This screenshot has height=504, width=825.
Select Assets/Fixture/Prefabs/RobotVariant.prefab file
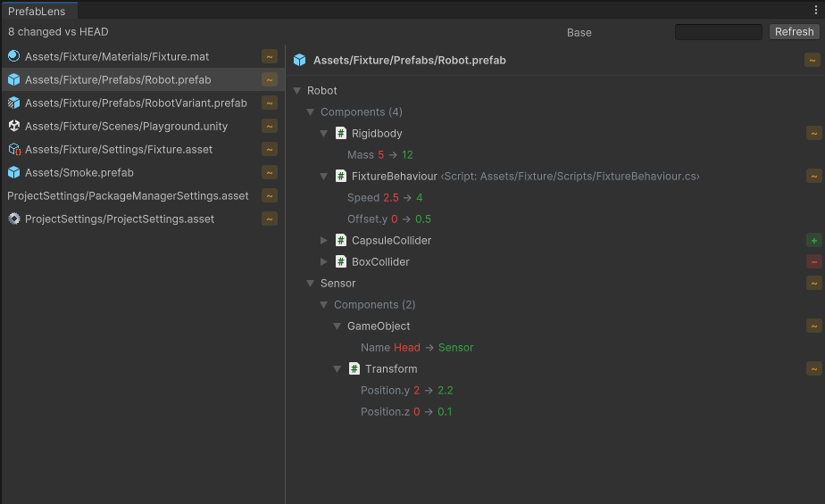(143, 103)
